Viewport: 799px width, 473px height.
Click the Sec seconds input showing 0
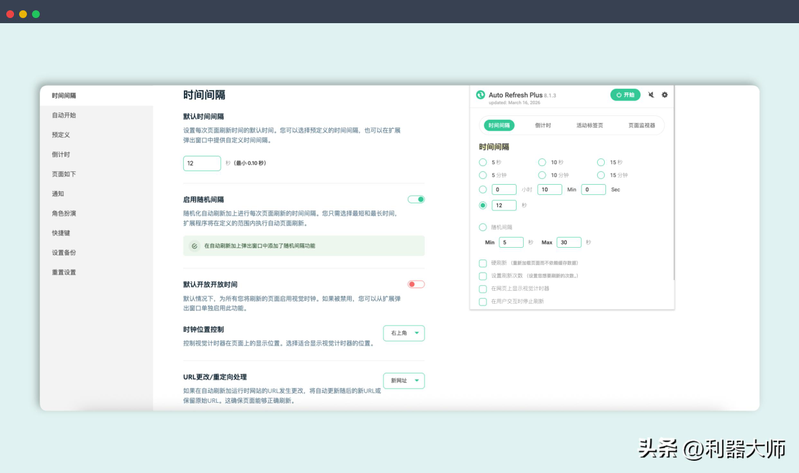594,190
